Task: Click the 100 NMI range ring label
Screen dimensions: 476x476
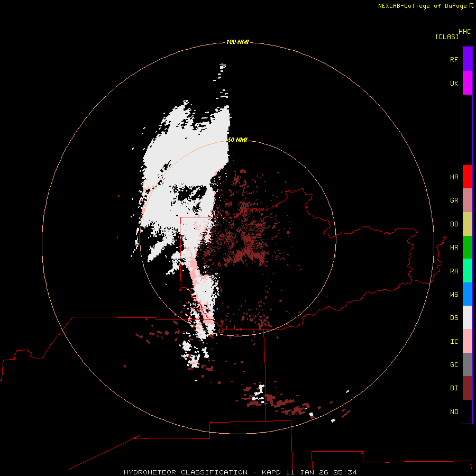Action: [x=237, y=42]
